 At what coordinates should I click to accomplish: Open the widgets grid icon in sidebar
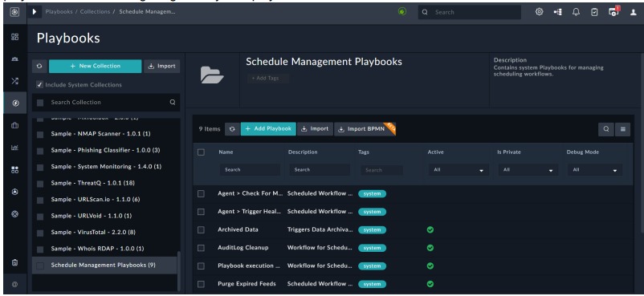[14, 170]
